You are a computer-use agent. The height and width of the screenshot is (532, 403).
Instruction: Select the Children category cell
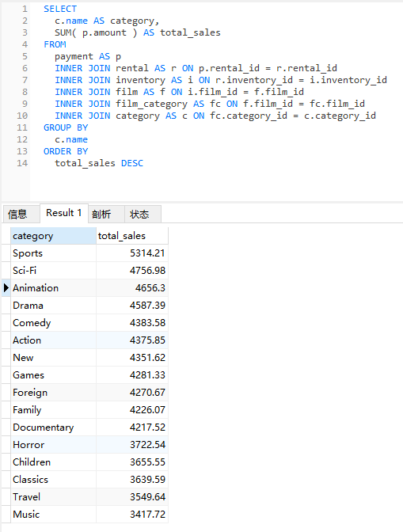click(x=53, y=462)
